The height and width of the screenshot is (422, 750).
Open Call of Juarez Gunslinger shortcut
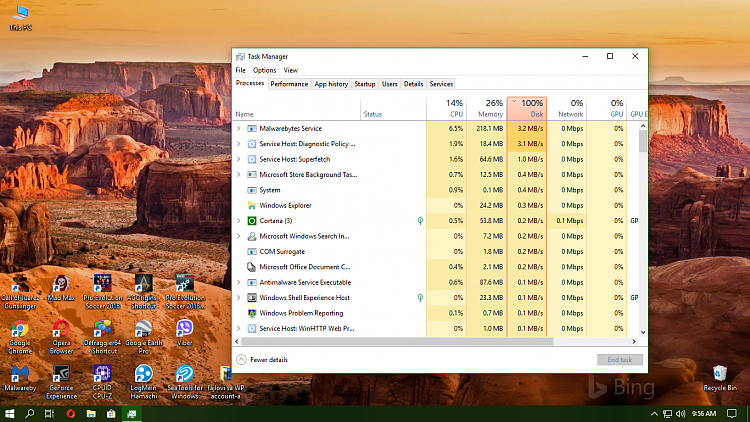coord(20,292)
